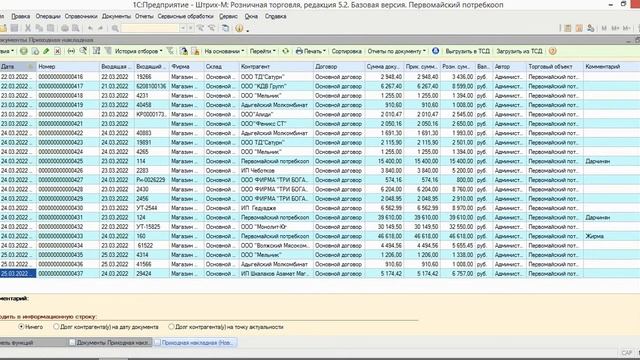Click the Help info icon in main toolbar
The width and height of the screenshot is (640, 360).
[239, 28]
